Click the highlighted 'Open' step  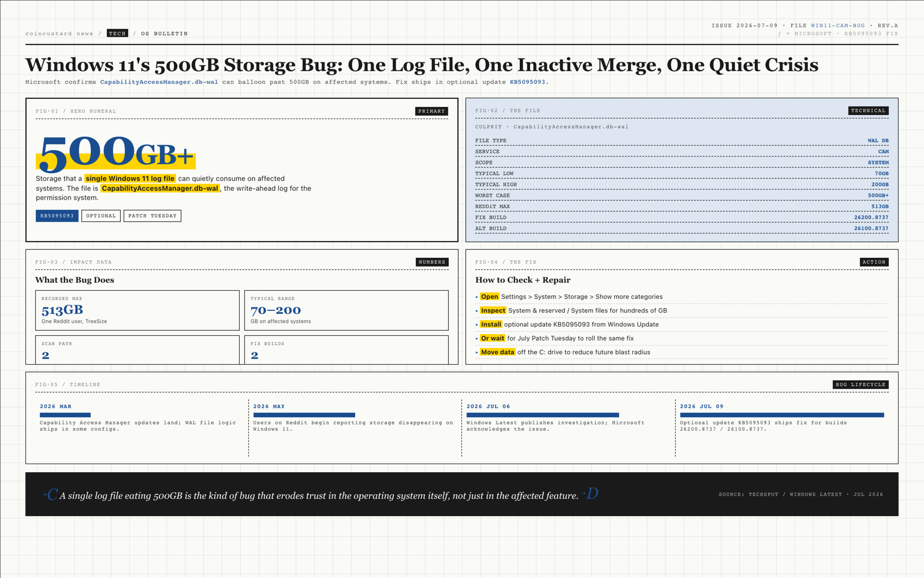point(490,297)
